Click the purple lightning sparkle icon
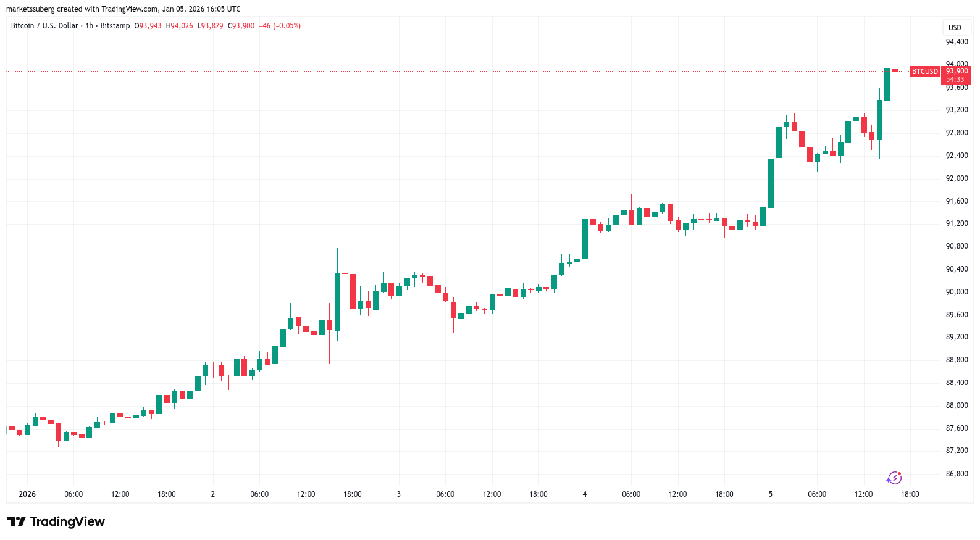The height and width of the screenshot is (540, 980). [894, 478]
